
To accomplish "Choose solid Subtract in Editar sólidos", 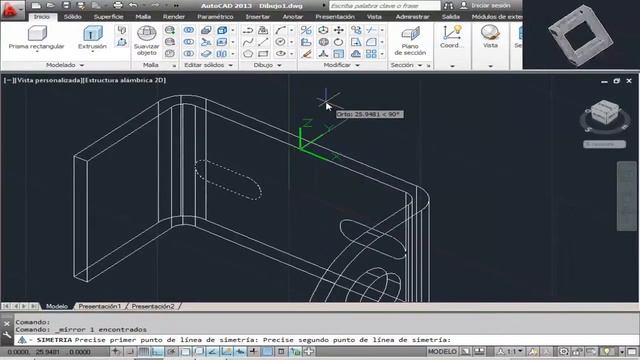I will point(189,42).
